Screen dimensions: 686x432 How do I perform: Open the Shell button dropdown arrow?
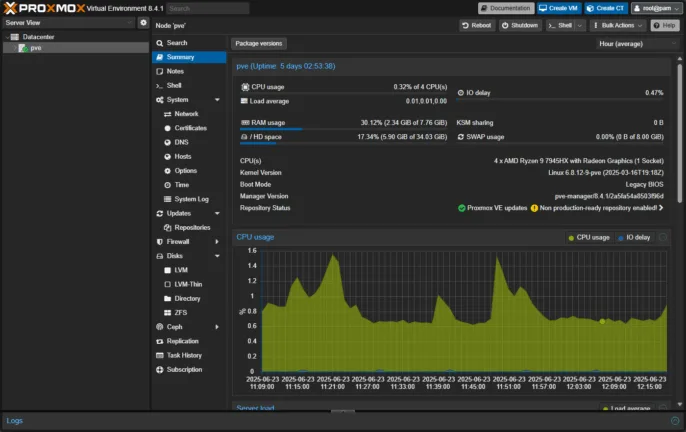click(580, 25)
